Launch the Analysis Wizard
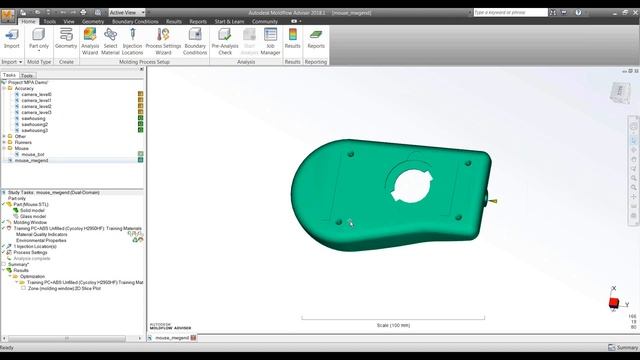This screenshot has width=640, height=360. click(90, 41)
